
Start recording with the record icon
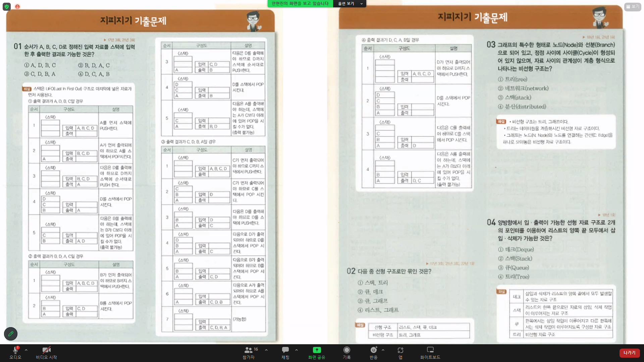point(346,350)
